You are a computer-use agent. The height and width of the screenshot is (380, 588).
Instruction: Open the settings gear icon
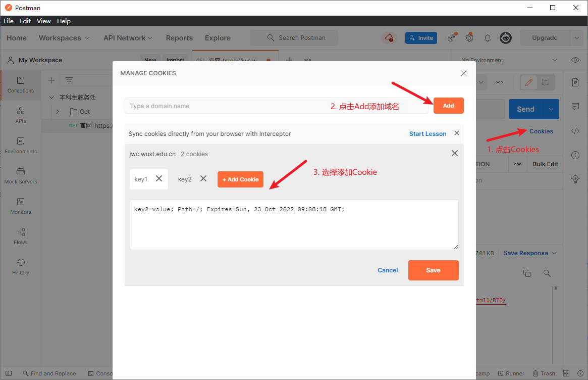pos(469,38)
